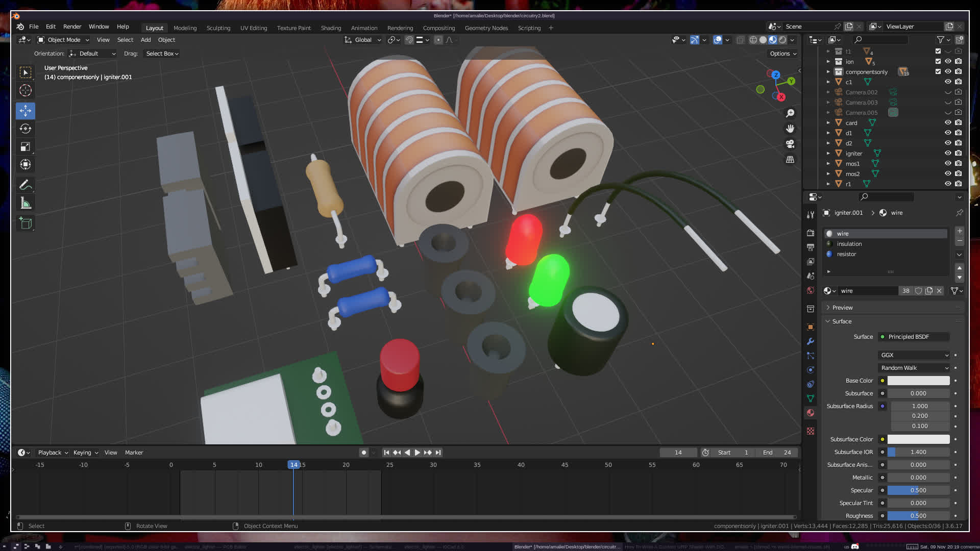Click the Base Color swatch
Screen dimensions: 980x551
[918, 381]
